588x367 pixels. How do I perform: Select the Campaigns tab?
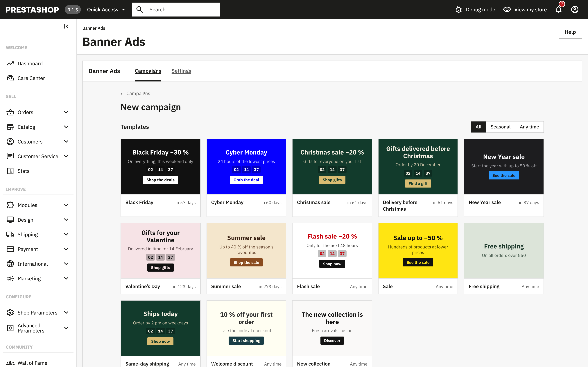[148, 71]
